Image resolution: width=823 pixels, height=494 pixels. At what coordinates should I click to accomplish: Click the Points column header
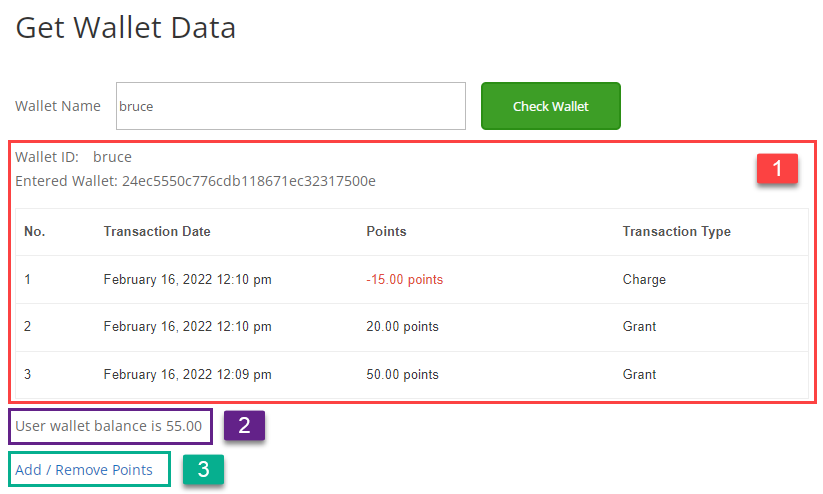tap(386, 232)
